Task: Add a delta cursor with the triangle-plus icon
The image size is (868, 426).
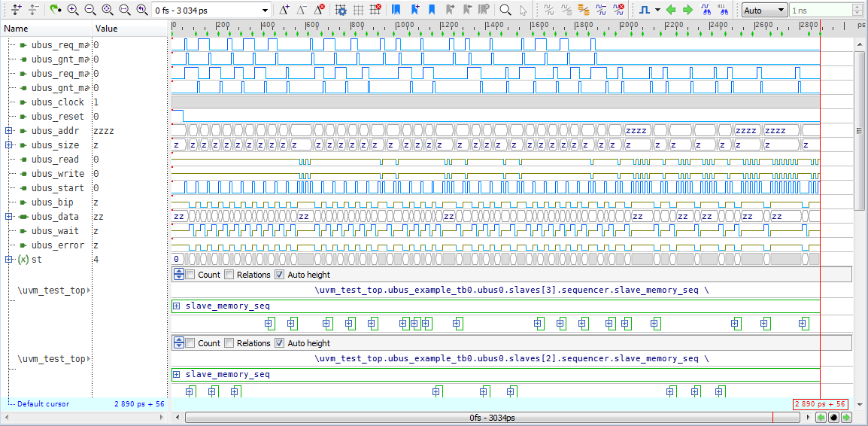Action: [284, 10]
